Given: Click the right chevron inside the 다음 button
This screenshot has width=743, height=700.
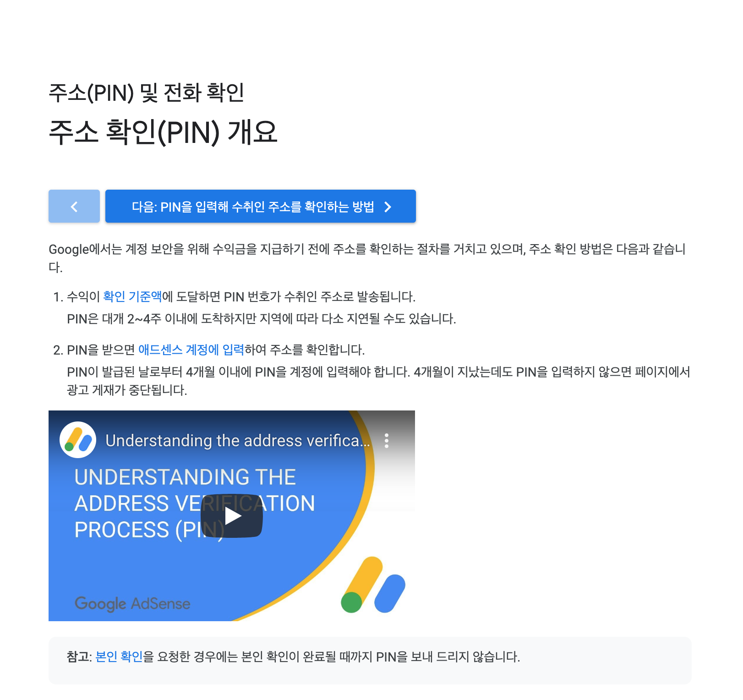Looking at the screenshot, I should 388,207.
